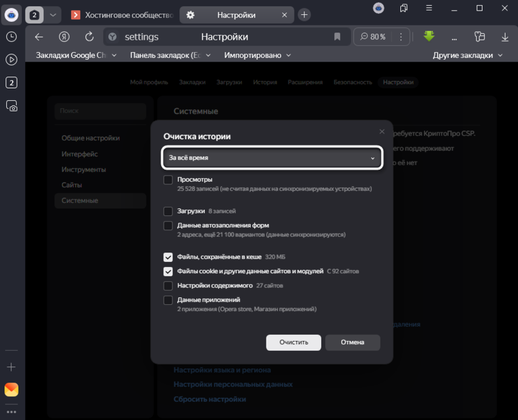The image size is (518, 420).
Task: Reload the page with refresh icon
Action: (89, 37)
